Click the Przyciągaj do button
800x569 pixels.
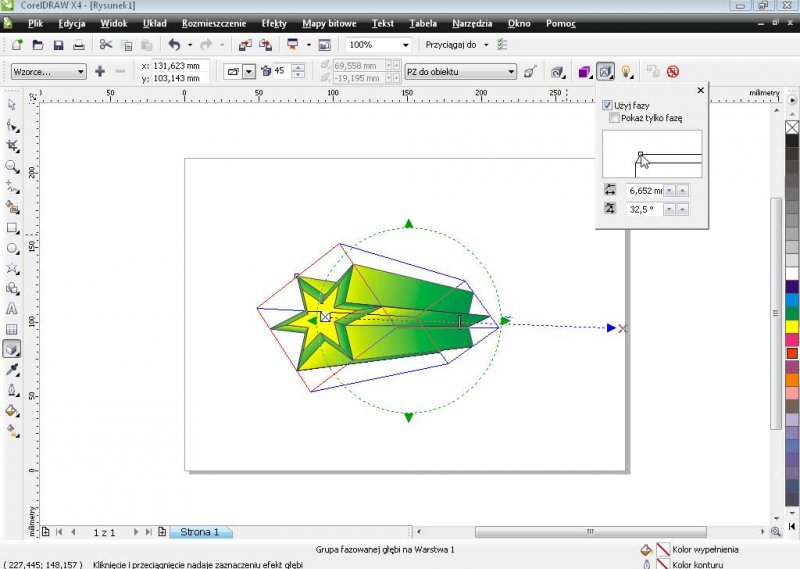[x=451, y=45]
